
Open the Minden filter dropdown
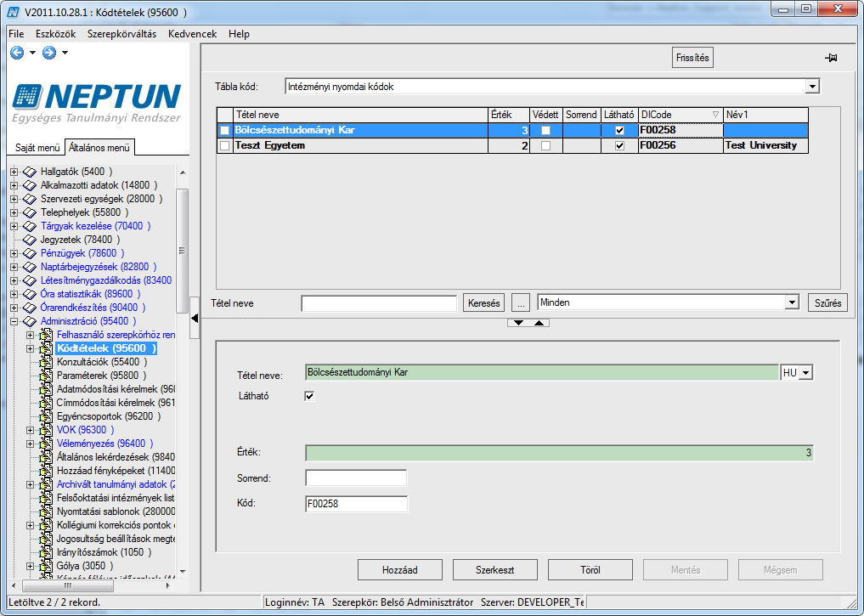point(792,302)
